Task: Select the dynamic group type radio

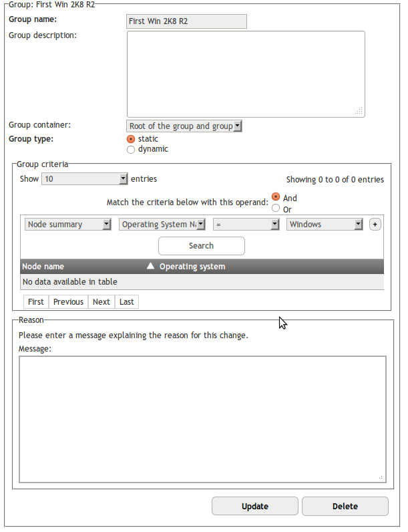Action: coord(131,150)
